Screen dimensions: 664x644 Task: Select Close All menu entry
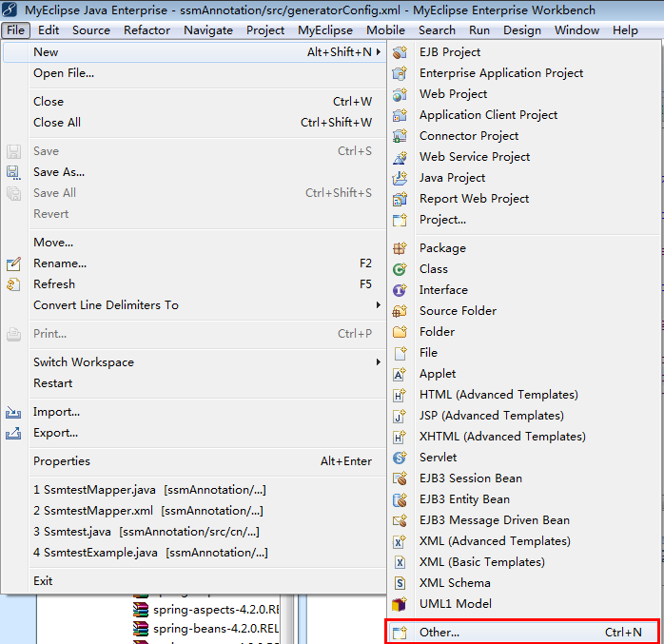(194, 123)
